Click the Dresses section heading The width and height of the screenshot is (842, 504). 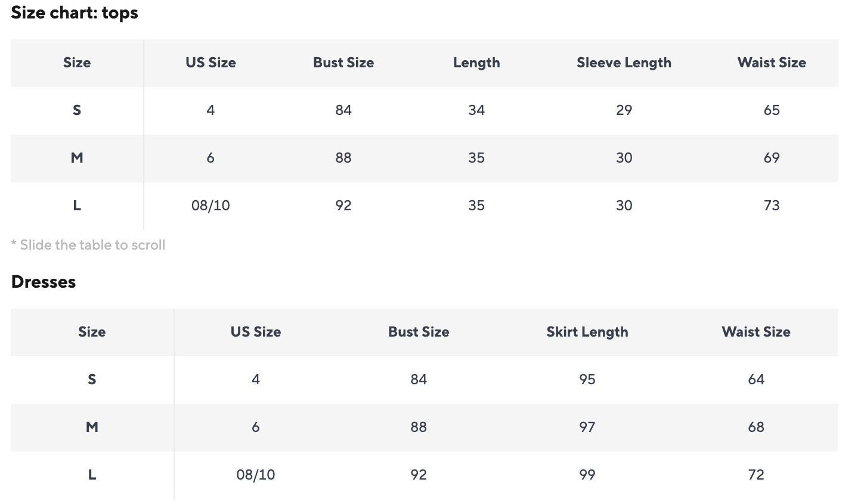[44, 282]
